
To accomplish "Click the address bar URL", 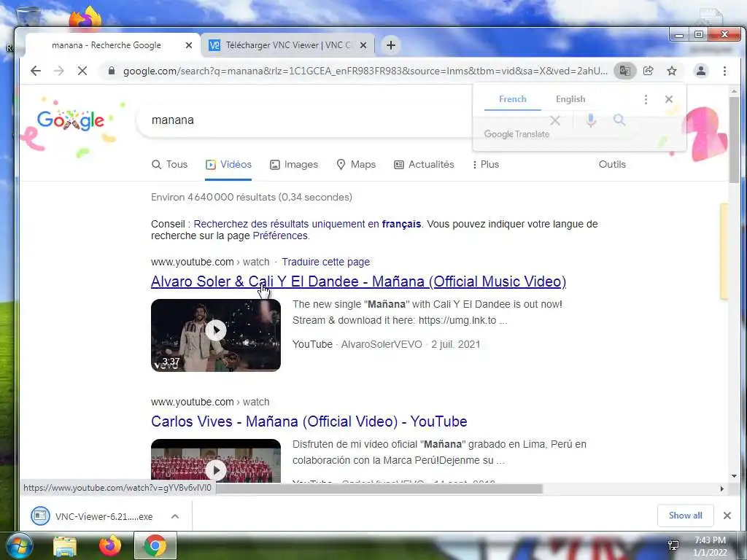I will pos(365,71).
